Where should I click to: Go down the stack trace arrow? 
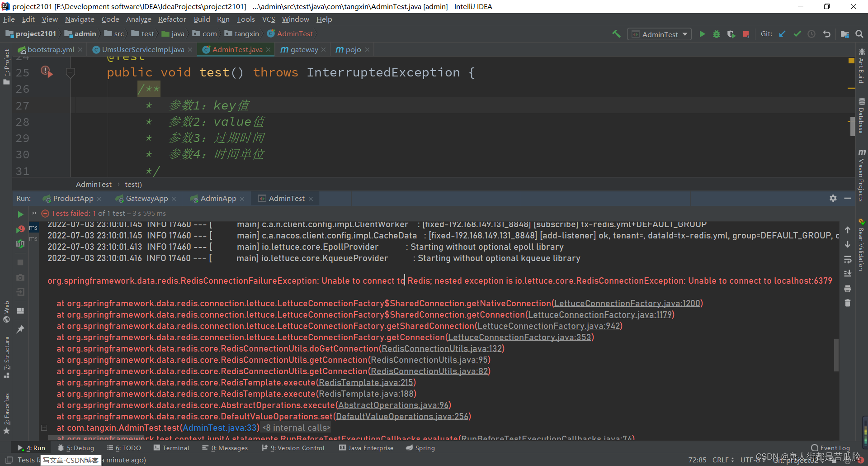(x=848, y=245)
